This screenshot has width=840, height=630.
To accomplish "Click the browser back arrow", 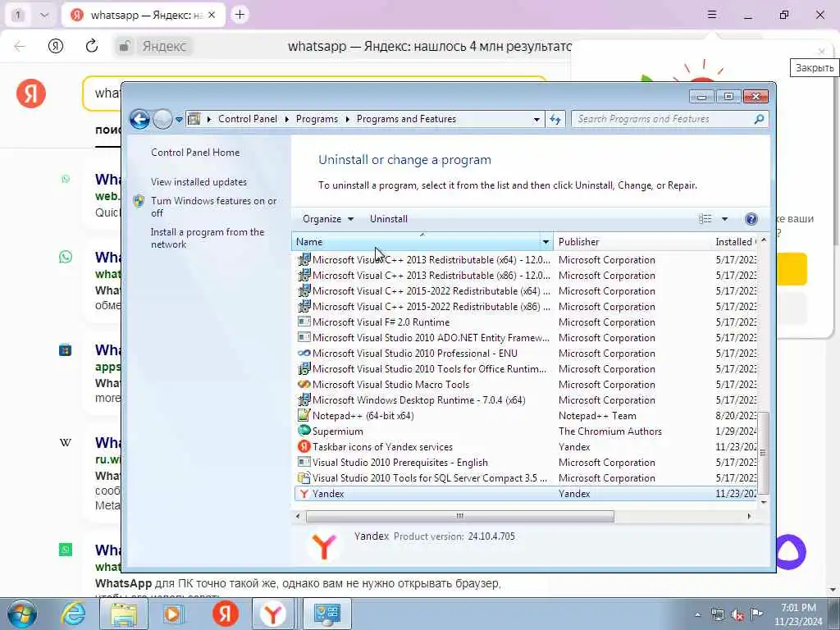I will pyautogui.click(x=20, y=46).
